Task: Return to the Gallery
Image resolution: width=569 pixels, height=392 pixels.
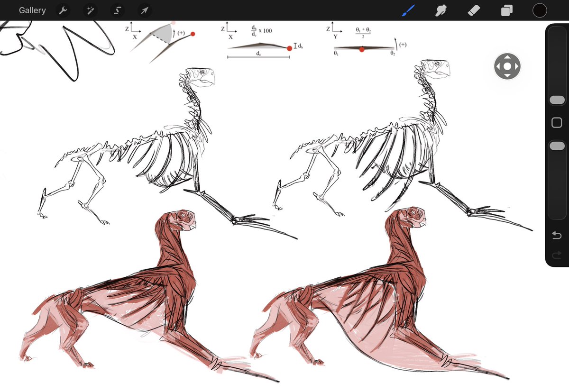Action: 32,10
